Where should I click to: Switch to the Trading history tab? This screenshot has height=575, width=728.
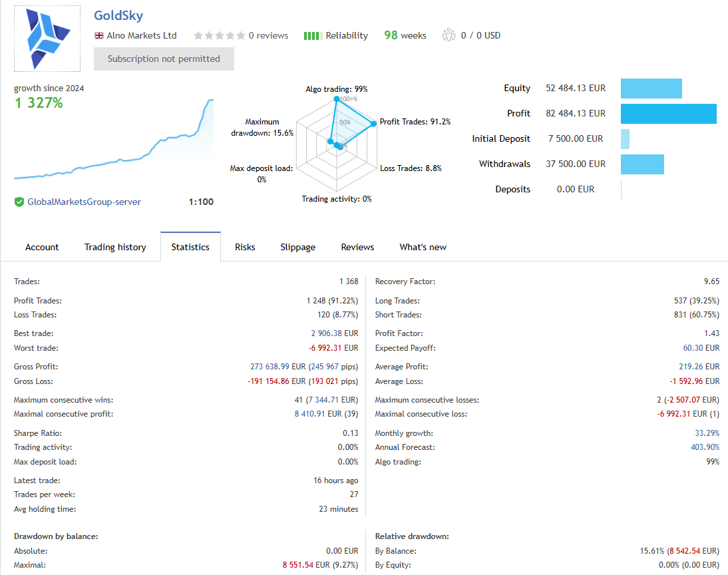[115, 247]
